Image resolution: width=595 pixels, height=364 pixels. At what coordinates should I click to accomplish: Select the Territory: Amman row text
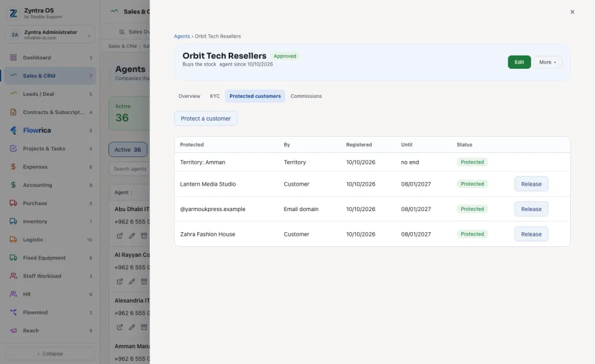203,162
